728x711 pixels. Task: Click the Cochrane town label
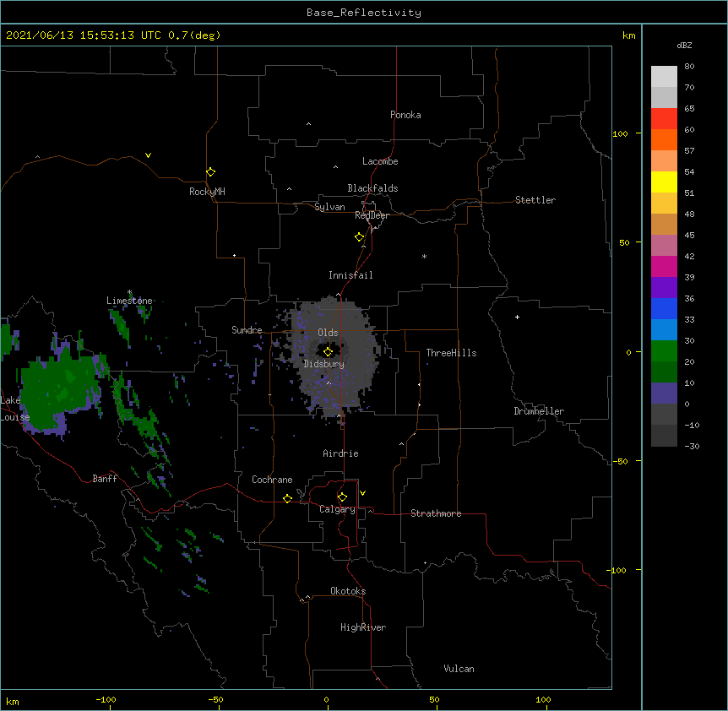tap(272, 480)
